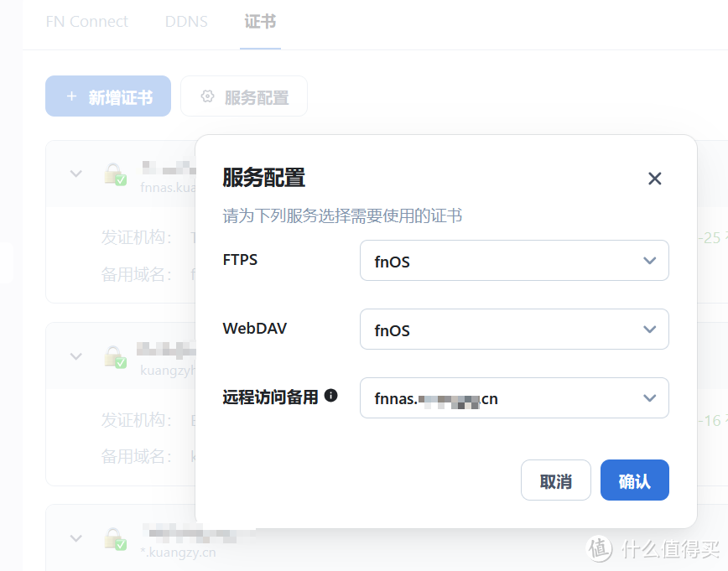Cancel the dialog with the 取消 button
The height and width of the screenshot is (571, 728).
coord(555,480)
